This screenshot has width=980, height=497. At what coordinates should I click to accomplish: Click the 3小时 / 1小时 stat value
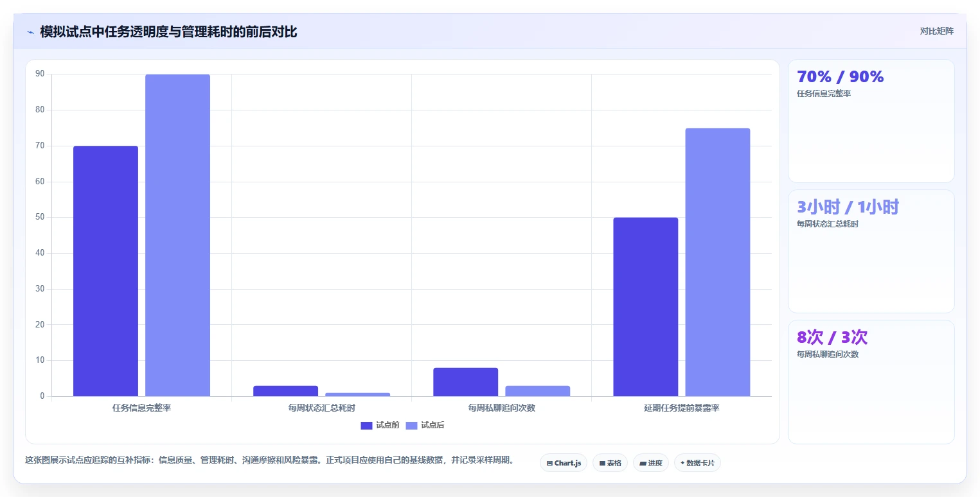tap(848, 207)
